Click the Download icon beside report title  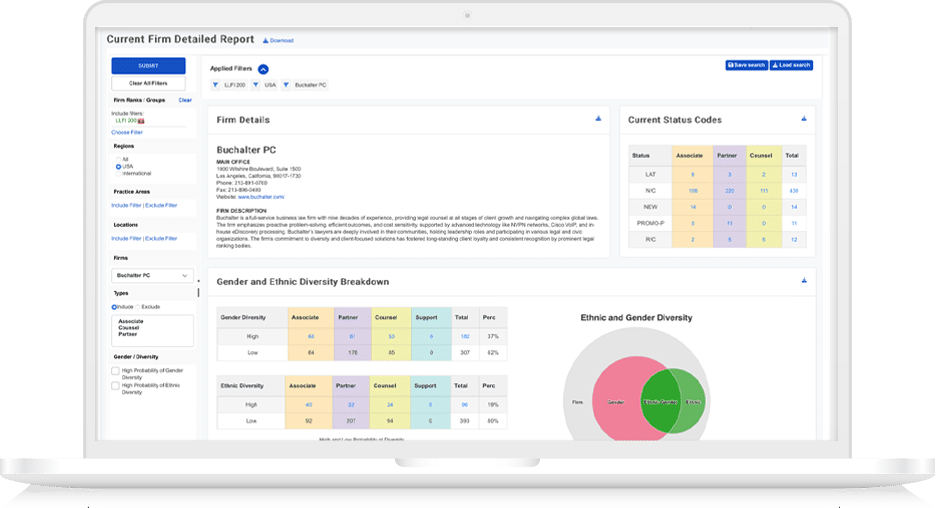[x=266, y=41]
